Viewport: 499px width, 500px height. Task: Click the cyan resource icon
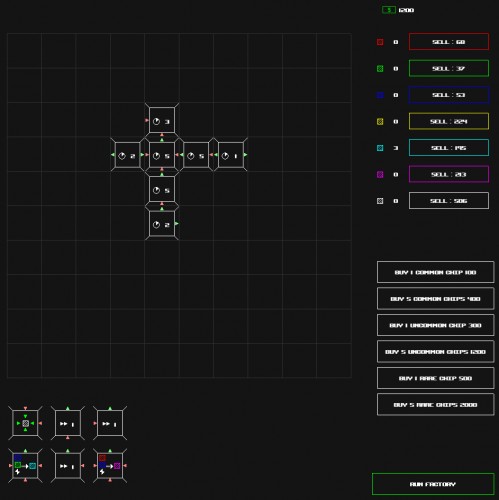tap(380, 148)
